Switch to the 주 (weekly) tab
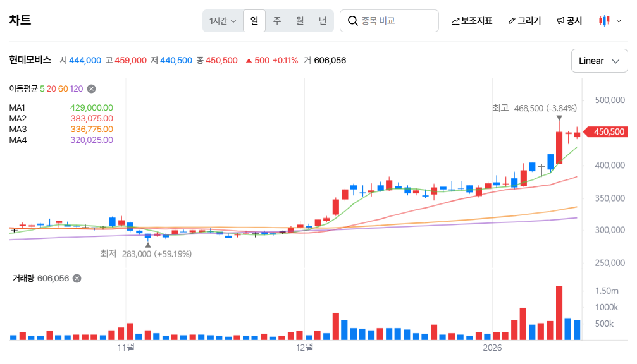This screenshot has height=364, width=637. pyautogui.click(x=277, y=21)
